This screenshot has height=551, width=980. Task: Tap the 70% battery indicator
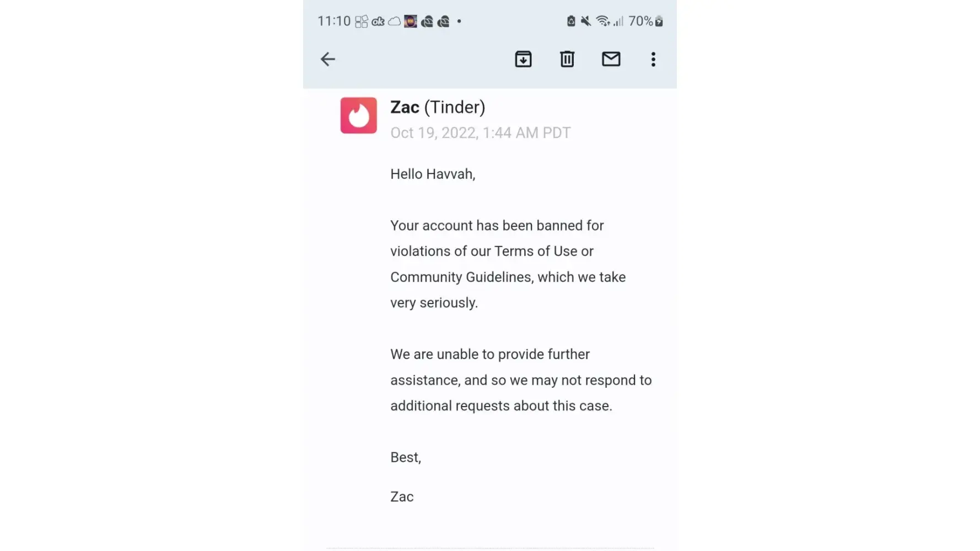(x=645, y=21)
